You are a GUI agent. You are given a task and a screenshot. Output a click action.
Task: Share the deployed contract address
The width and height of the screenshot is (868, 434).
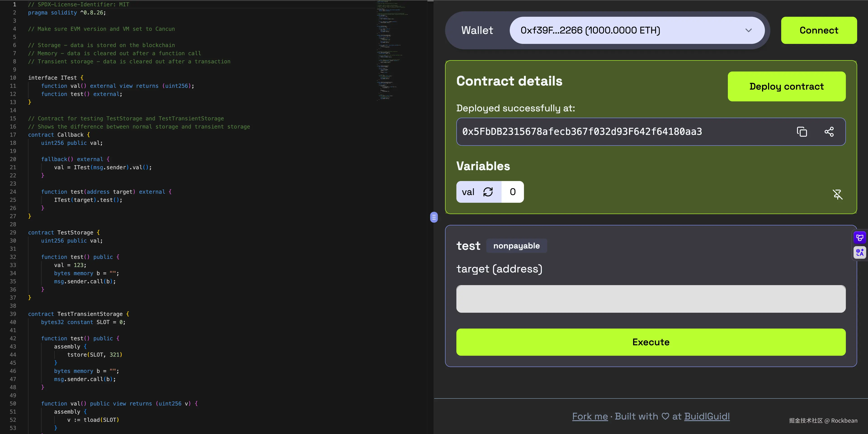pos(829,131)
